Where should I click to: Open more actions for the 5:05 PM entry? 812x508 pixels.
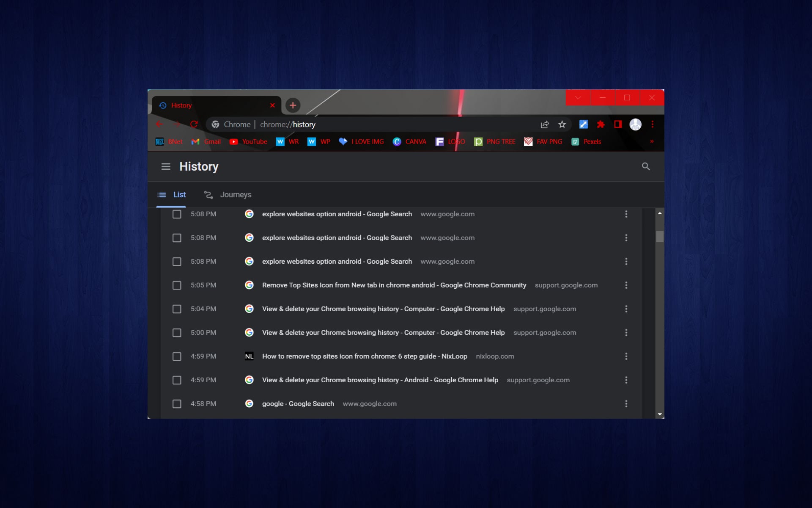tap(626, 285)
